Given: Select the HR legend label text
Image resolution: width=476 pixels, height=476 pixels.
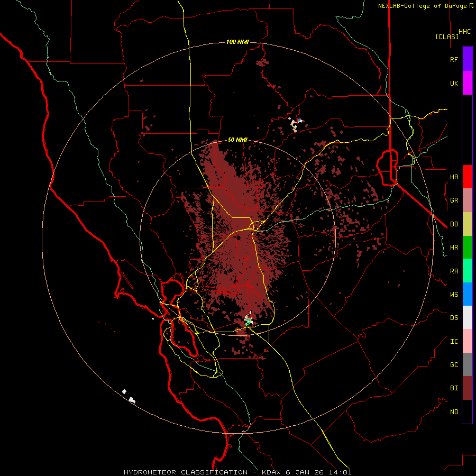Looking at the screenshot, I should (x=454, y=248).
